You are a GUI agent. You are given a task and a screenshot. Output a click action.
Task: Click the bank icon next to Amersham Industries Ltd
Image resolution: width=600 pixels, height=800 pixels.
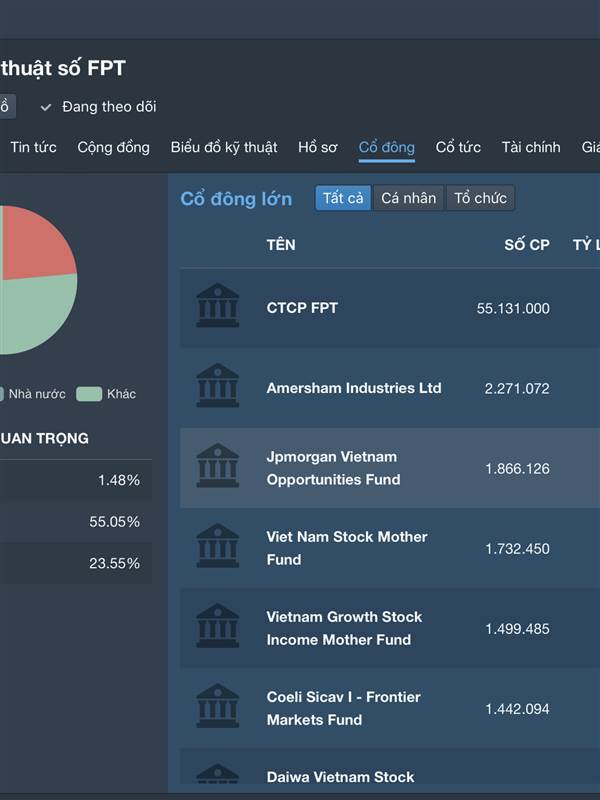[218, 385]
